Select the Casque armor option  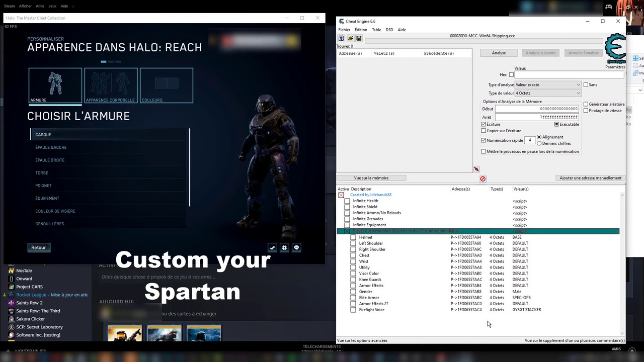[109, 135]
